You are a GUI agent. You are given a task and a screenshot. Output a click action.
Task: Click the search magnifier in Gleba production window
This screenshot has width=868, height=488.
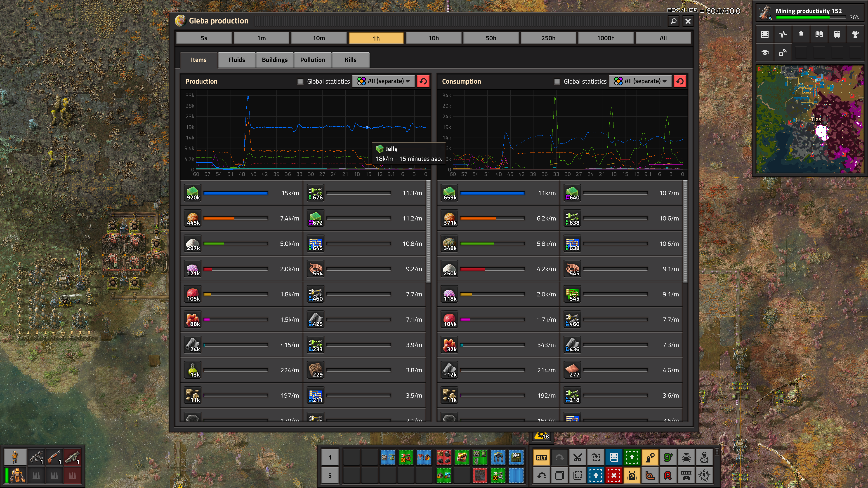coord(673,21)
